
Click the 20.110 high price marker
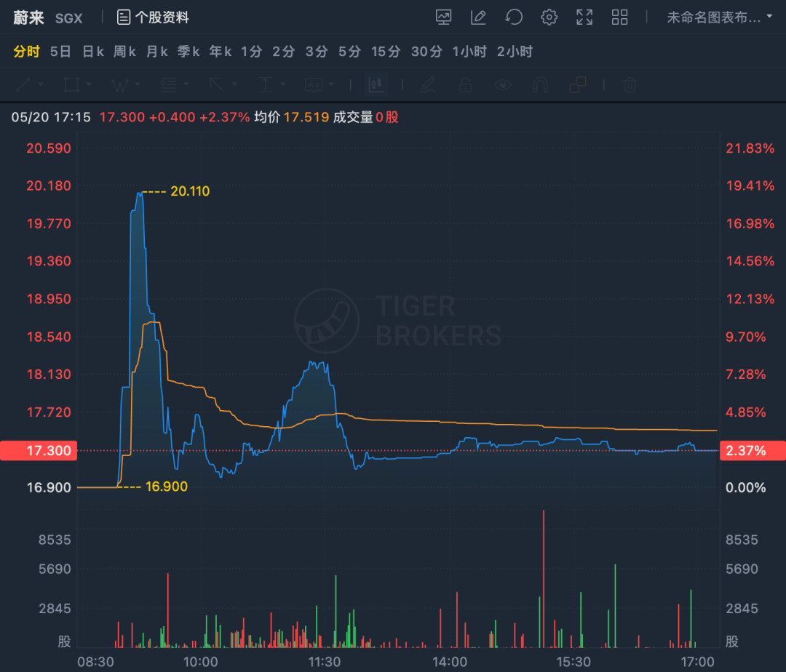[x=189, y=192]
